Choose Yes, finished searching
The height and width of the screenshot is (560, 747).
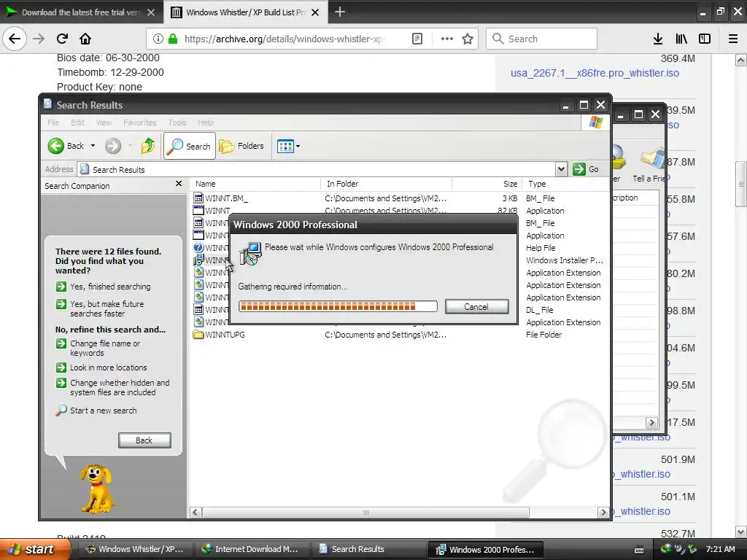[104, 286]
